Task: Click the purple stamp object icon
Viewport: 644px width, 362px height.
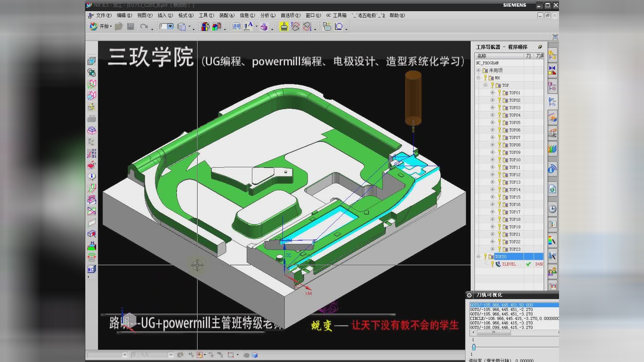Action: (x=264, y=26)
